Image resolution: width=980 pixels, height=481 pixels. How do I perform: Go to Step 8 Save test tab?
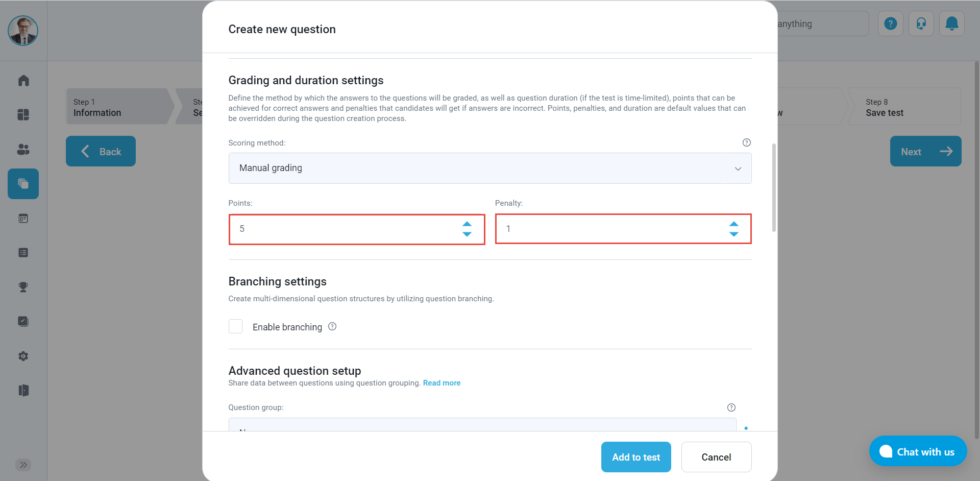[x=903, y=107]
